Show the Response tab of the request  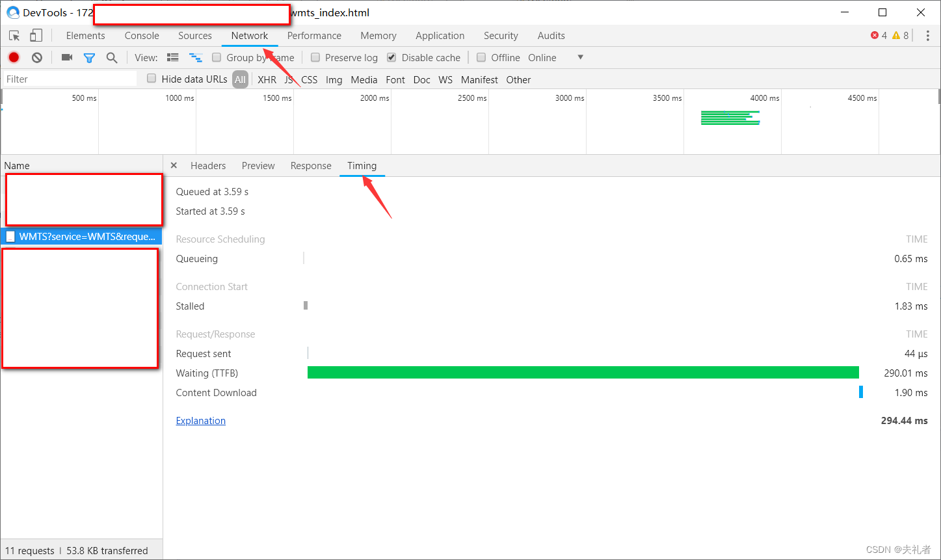311,166
